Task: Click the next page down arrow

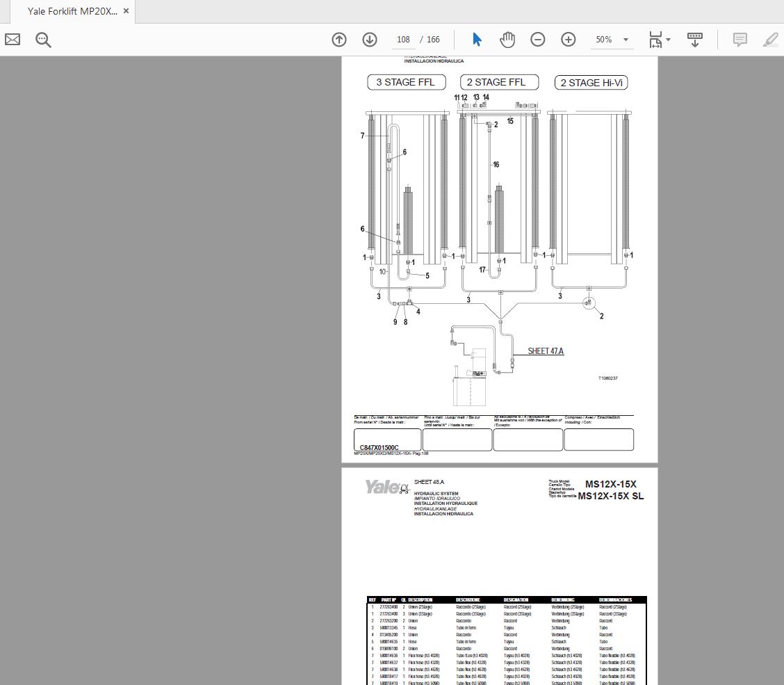Action: tap(369, 40)
